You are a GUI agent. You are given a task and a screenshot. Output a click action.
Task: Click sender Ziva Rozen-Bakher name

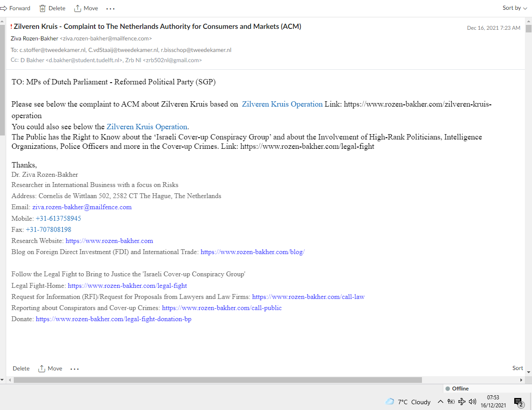click(x=34, y=38)
